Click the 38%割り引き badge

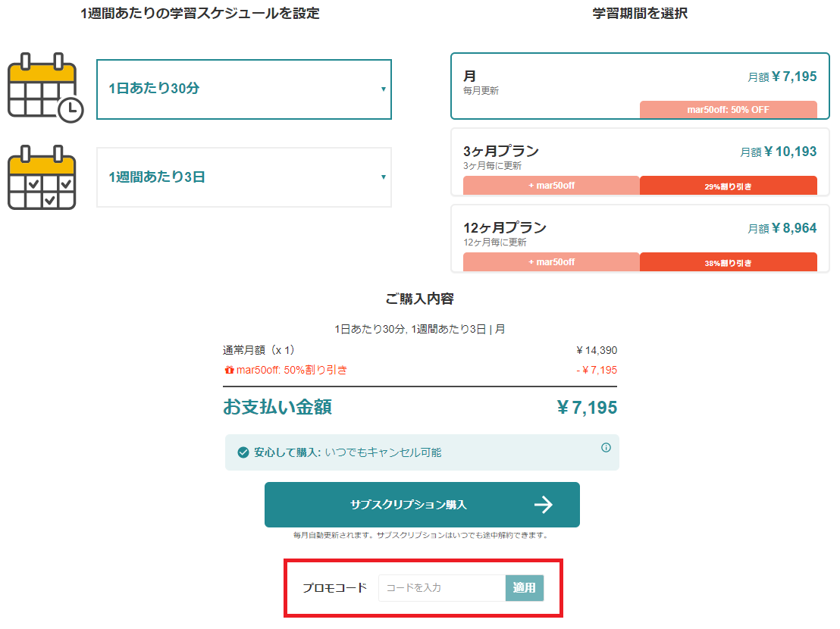[x=728, y=262]
